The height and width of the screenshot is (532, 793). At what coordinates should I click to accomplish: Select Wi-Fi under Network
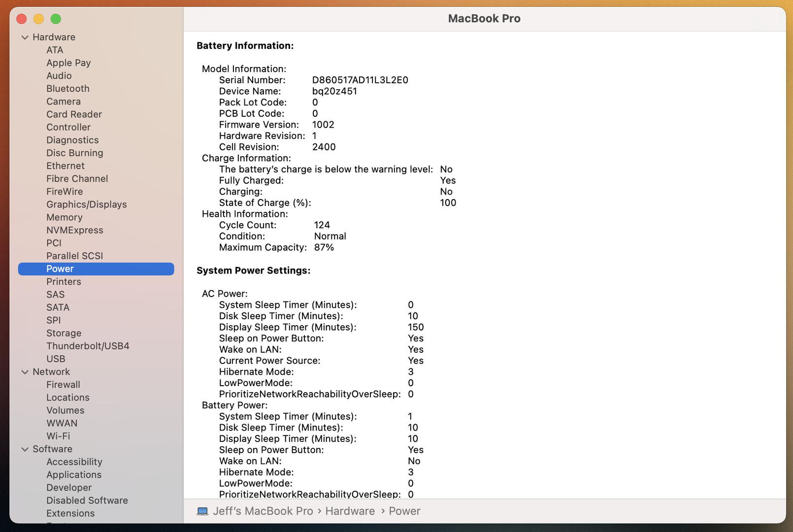pos(58,436)
